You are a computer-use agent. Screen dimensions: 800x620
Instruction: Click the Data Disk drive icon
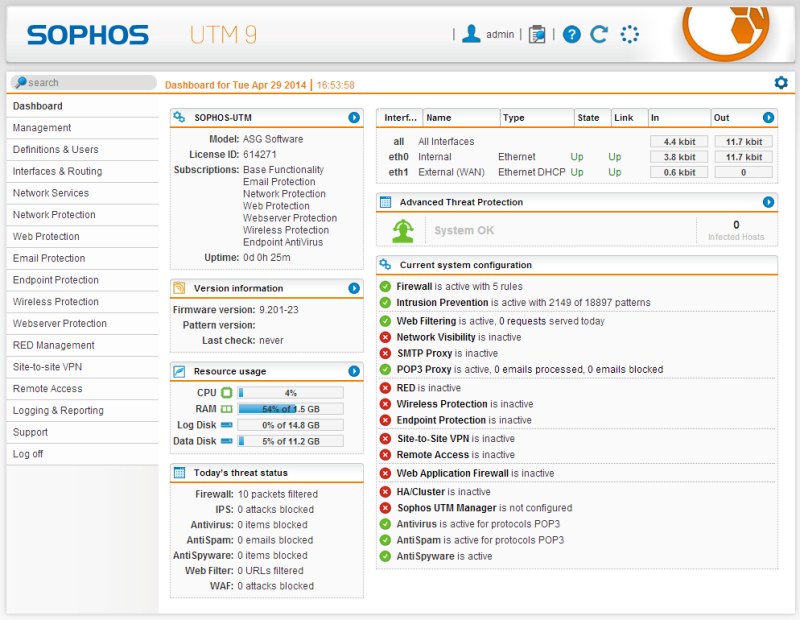coord(227,441)
